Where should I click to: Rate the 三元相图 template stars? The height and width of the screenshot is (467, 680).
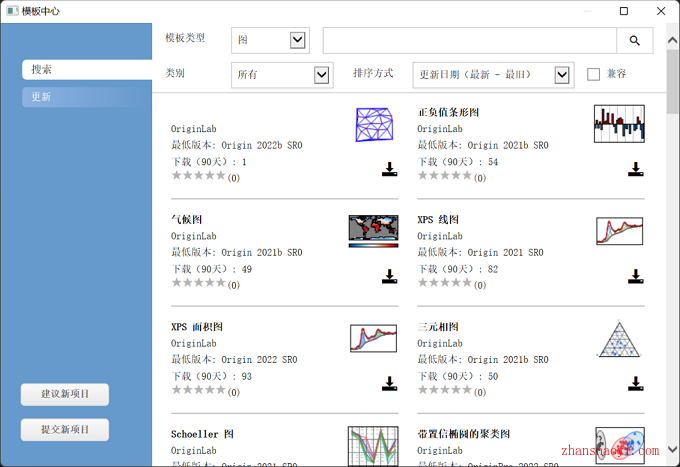coord(445,390)
